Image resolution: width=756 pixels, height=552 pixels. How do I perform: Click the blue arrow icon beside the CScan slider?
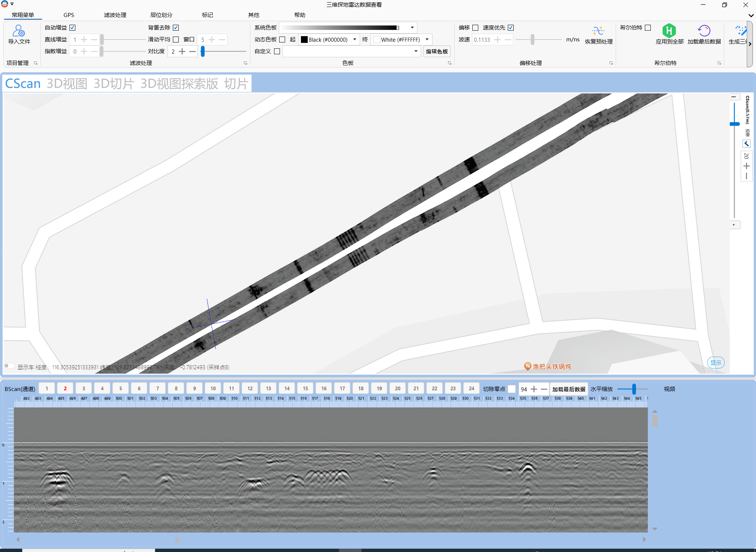746,144
